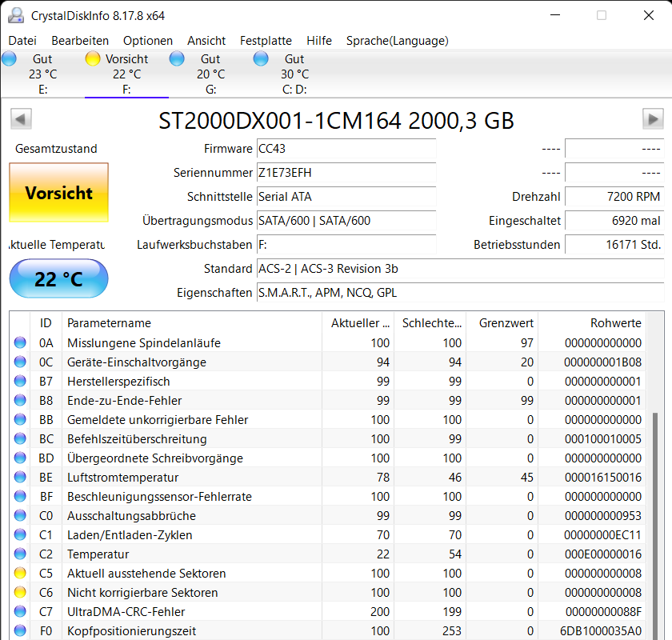Open the Hilfe menu
The image size is (672, 640).
click(319, 41)
